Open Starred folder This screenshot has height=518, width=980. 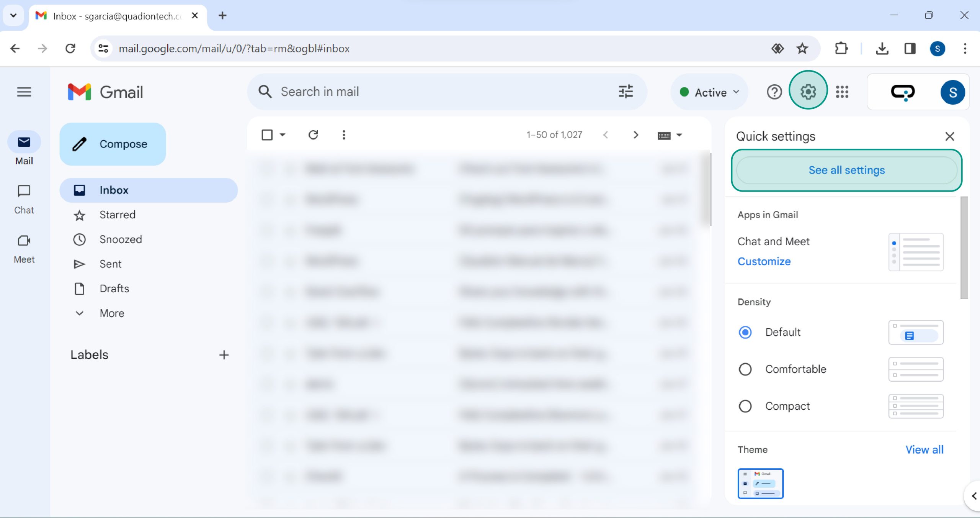(117, 215)
